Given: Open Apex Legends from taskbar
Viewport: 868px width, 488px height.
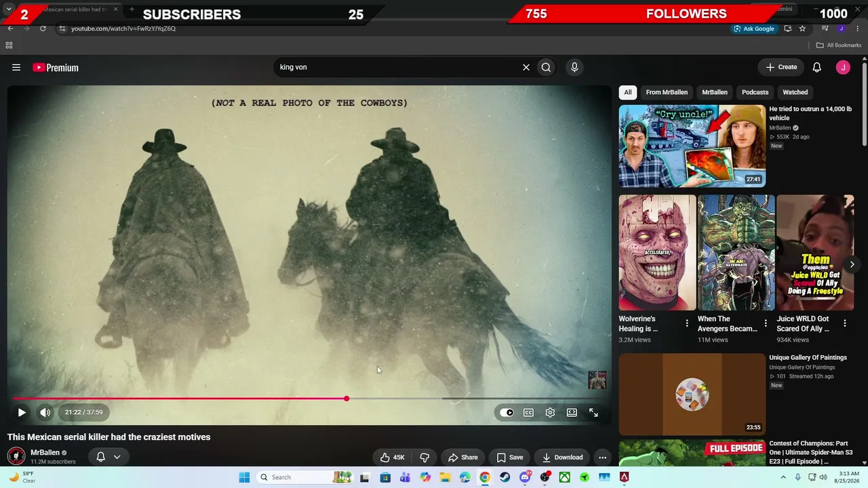Looking at the screenshot, I should 624,477.
